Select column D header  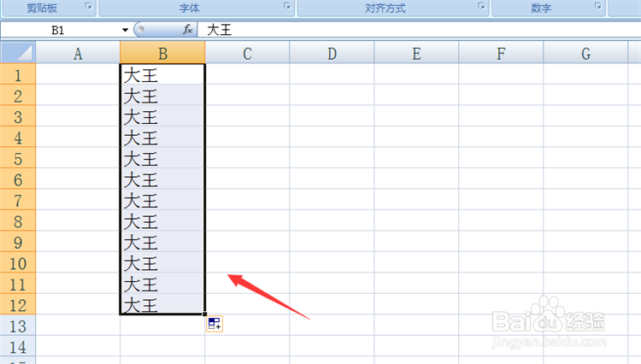[x=332, y=53]
